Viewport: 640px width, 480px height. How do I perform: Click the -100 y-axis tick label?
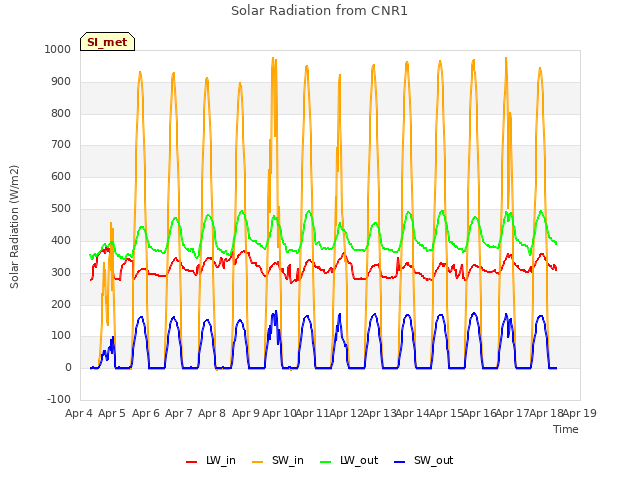[x=59, y=399]
